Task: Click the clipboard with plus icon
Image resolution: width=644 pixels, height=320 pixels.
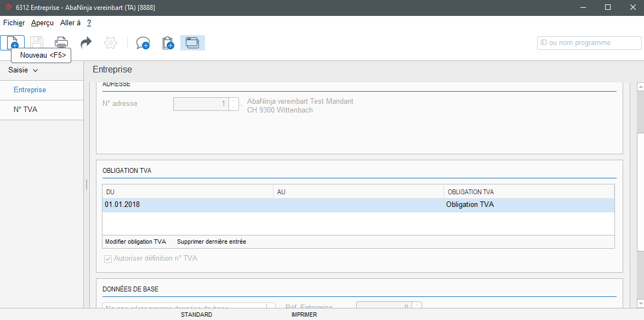Action: pyautogui.click(x=168, y=43)
